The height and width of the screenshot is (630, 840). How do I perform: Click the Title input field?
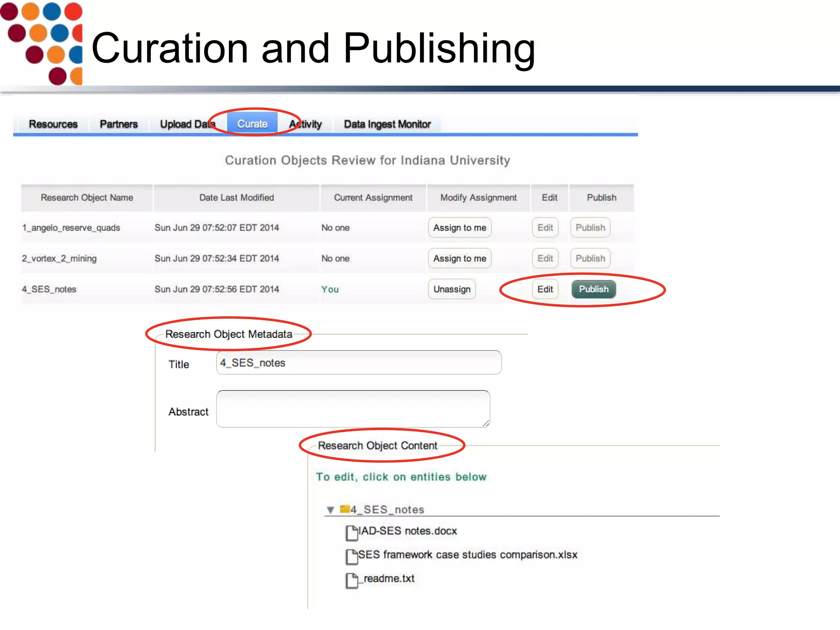pos(359,363)
